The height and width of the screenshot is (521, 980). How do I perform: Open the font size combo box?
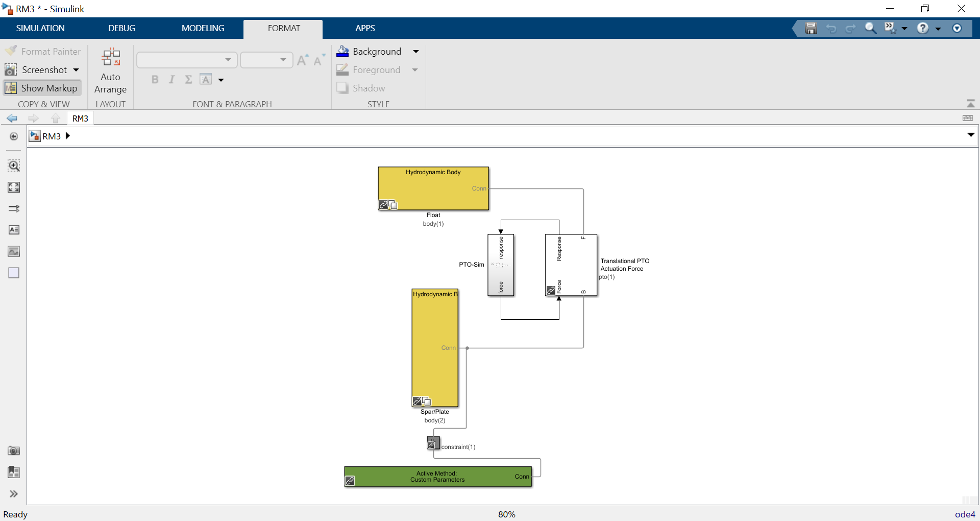(266, 60)
